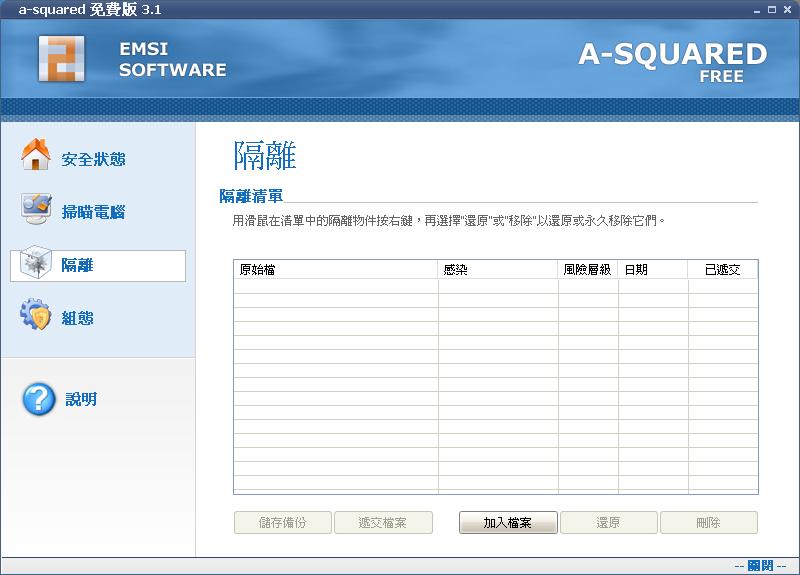
Task: Sort by the 日期 column header
Action: click(x=653, y=269)
